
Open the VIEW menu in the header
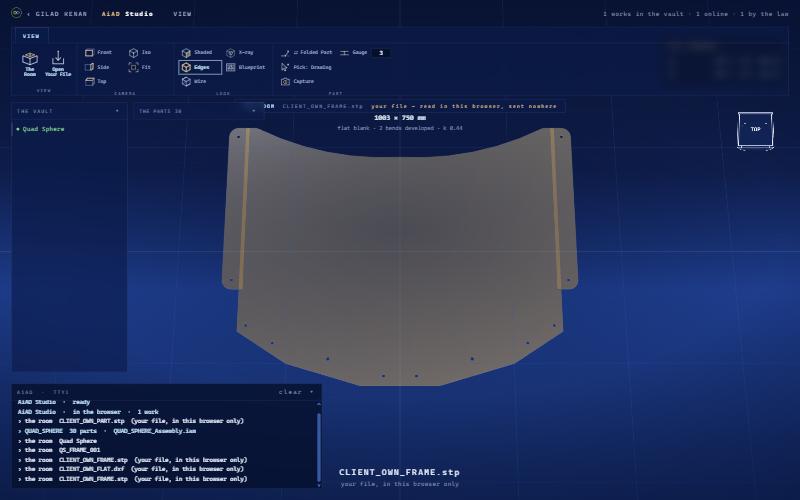click(182, 14)
